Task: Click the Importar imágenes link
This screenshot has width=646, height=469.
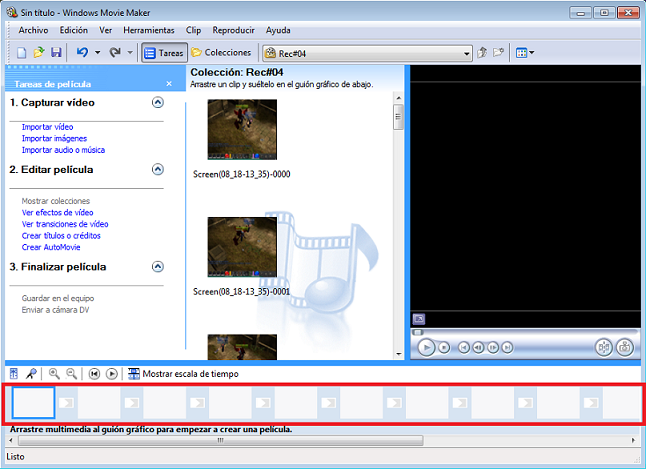Action: (54, 138)
